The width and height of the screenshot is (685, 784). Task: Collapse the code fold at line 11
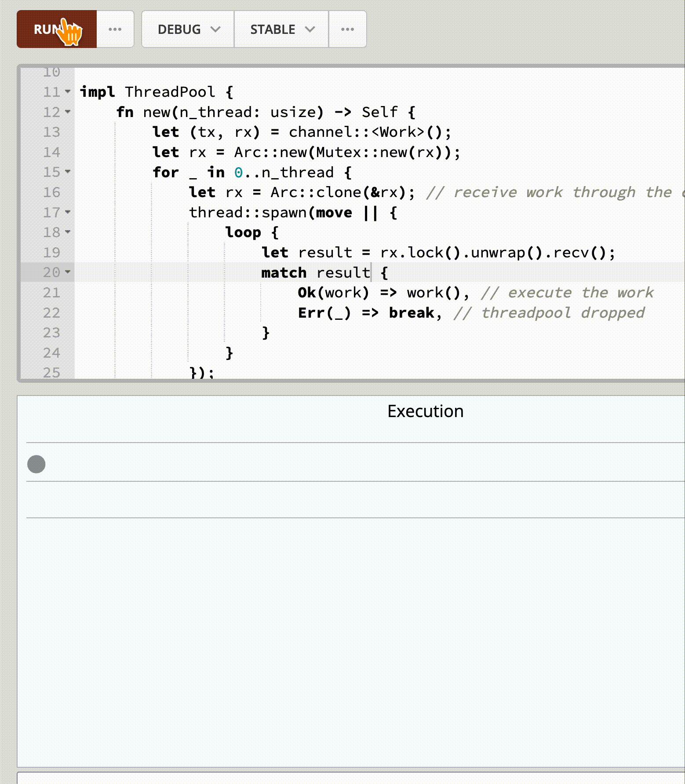(x=68, y=92)
